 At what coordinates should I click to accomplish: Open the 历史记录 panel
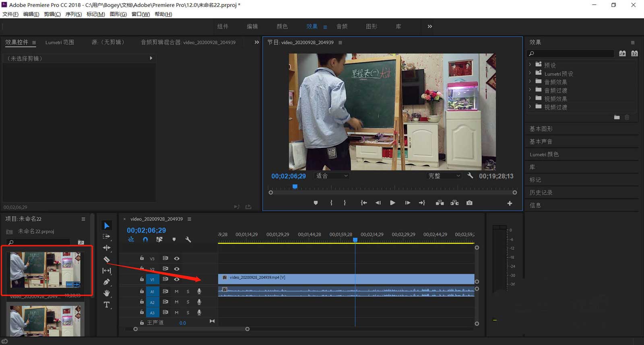[x=541, y=192]
